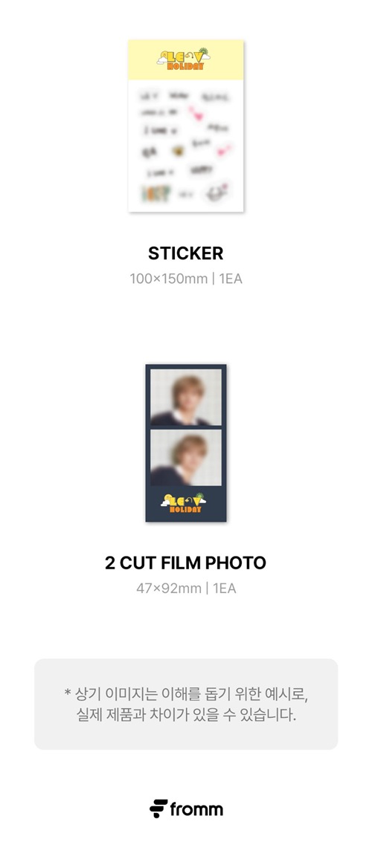This screenshot has height=868, width=372.
Task: Click the bottom frame of the film photo
Action: [186, 457]
